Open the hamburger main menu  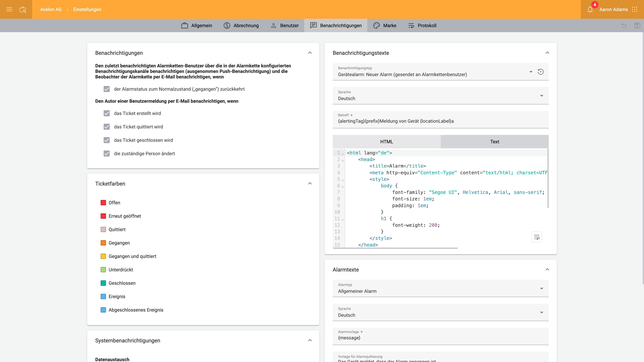(x=9, y=10)
